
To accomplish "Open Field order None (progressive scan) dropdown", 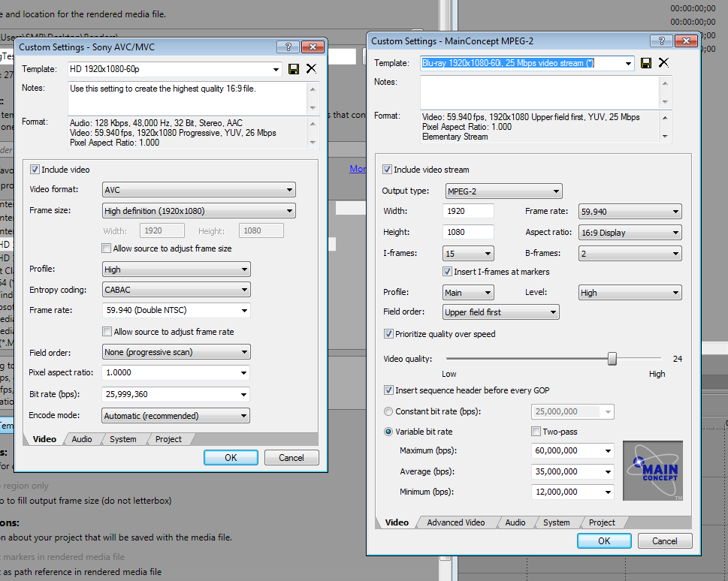I will point(176,352).
